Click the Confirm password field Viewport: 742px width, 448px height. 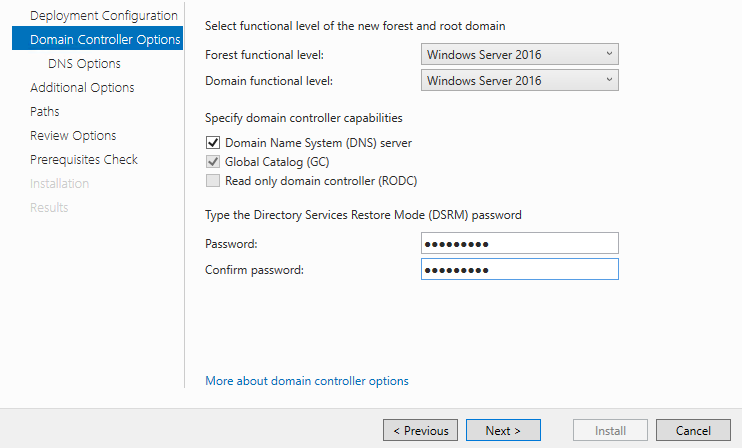(520, 269)
